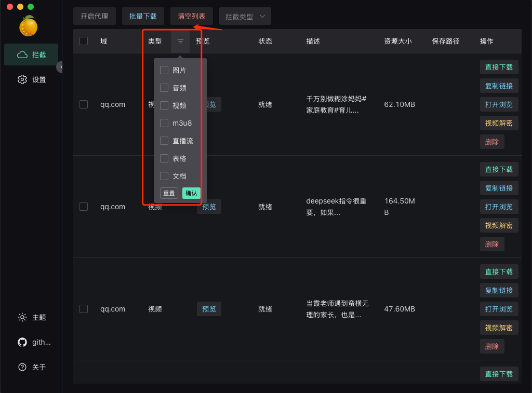Check the 视频 filter option
This screenshot has height=393, width=532.
point(164,105)
